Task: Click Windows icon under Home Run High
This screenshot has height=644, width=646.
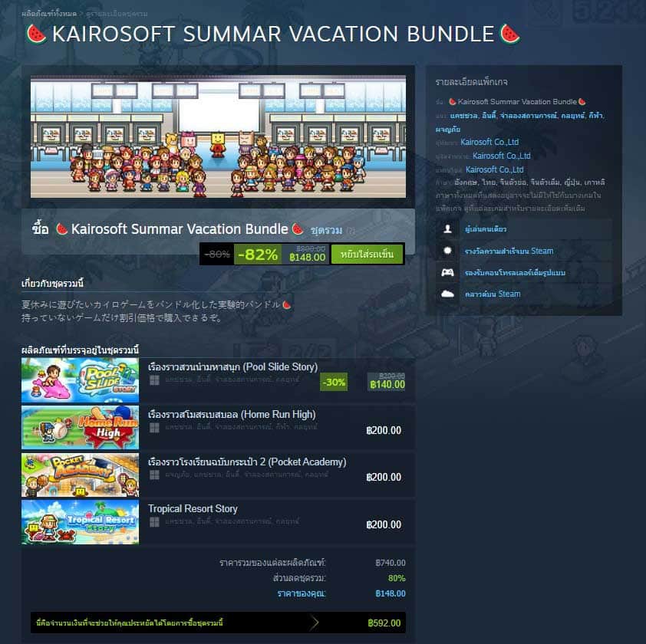Action: [154, 428]
